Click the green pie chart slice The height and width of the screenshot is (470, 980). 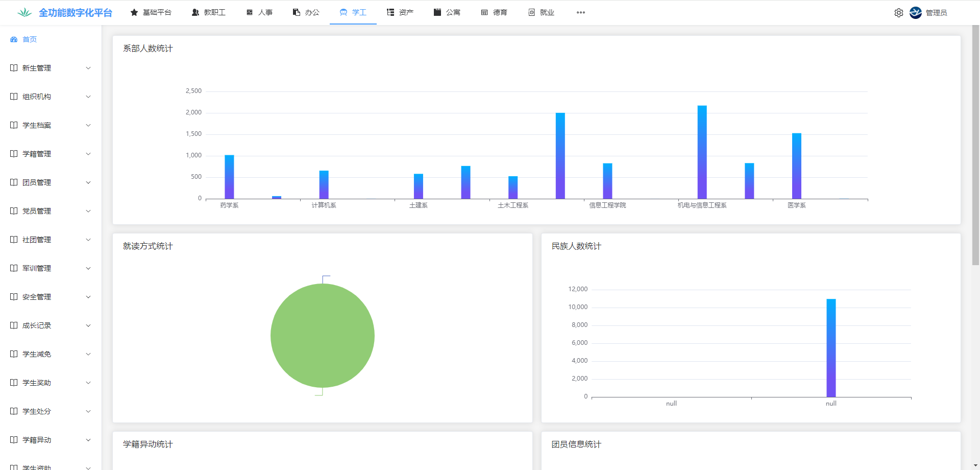[x=323, y=336]
